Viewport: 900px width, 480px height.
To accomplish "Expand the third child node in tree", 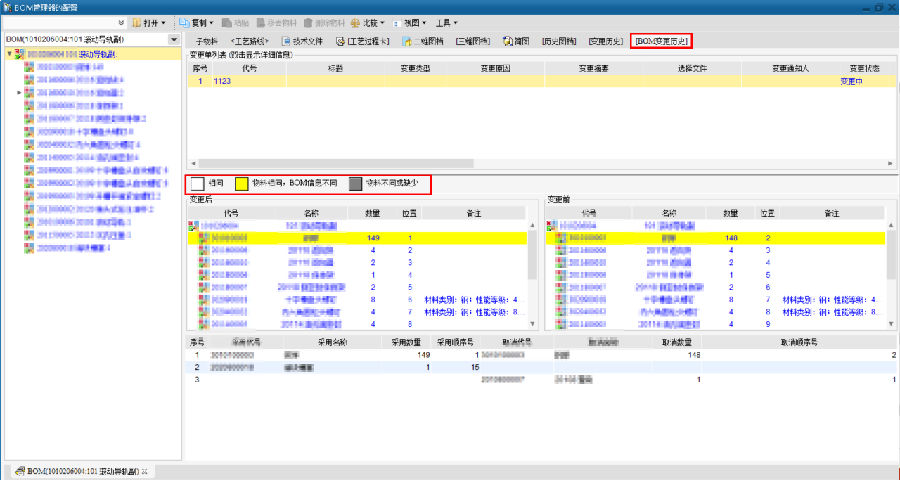I will 19,93.
